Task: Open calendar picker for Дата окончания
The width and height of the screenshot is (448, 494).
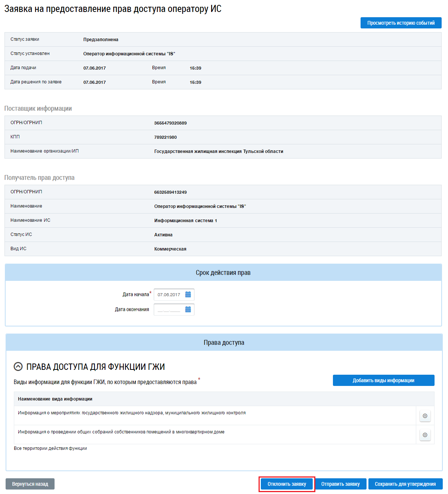Action: tap(188, 310)
